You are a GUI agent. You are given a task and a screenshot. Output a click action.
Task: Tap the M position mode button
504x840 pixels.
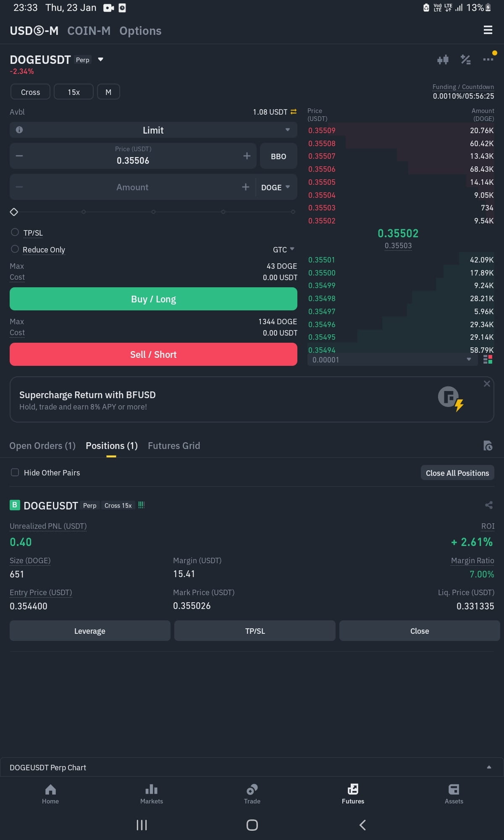(108, 92)
